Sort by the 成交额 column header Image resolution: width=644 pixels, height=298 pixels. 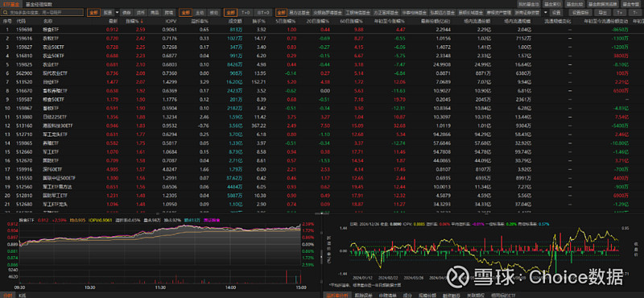(x=235, y=21)
